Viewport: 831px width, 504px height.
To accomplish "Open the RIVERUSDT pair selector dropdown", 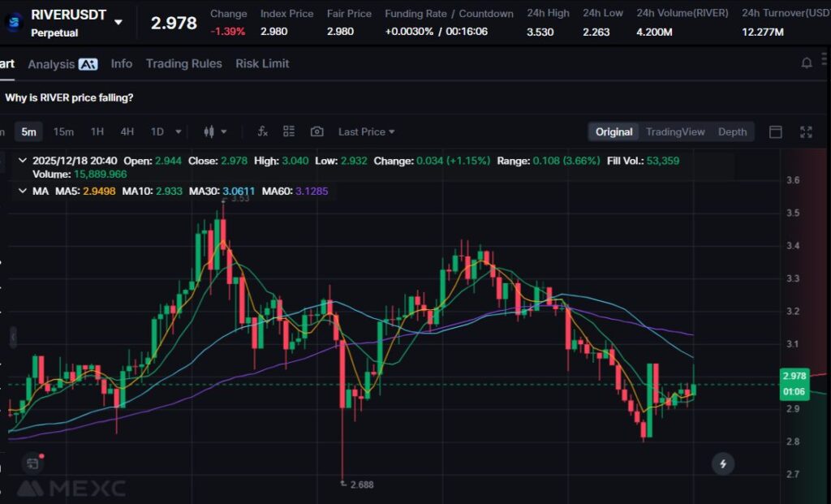I will tap(118, 22).
